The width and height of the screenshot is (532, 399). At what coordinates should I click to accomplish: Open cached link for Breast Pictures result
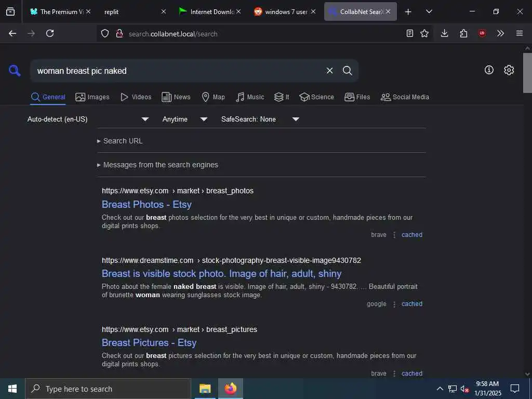pyautogui.click(x=412, y=374)
